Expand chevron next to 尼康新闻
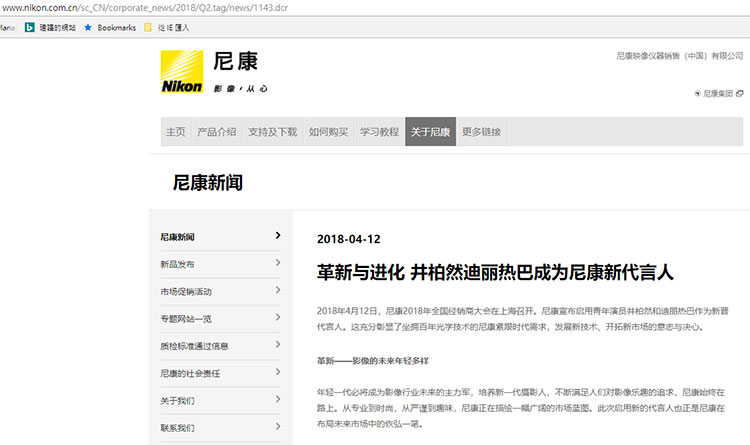Image resolution: width=750 pixels, height=445 pixels. [x=278, y=235]
